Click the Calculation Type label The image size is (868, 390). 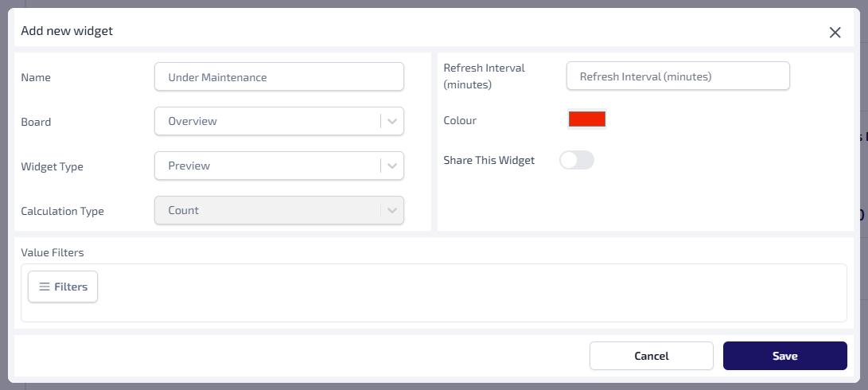click(x=62, y=212)
